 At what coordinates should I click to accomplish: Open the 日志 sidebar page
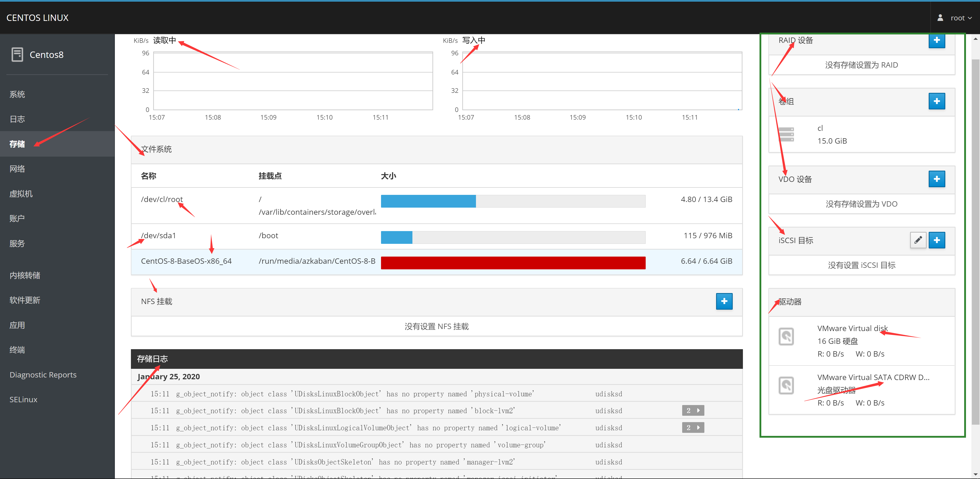point(57,119)
